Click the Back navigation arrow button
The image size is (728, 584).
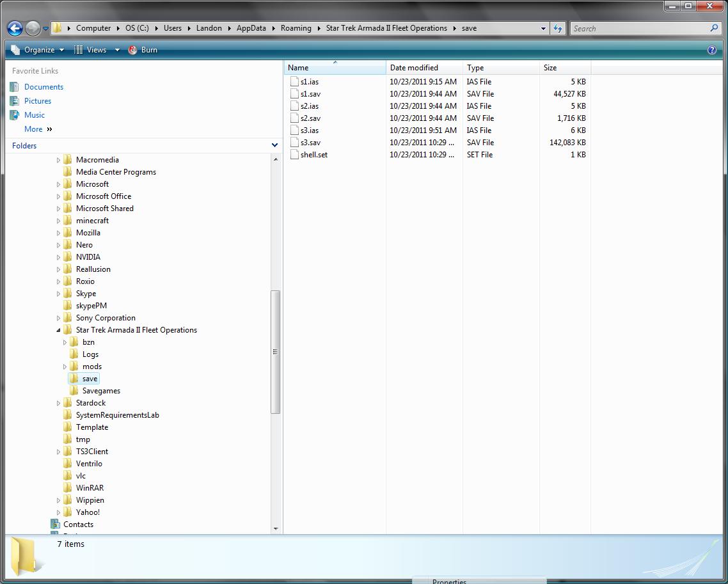[15, 28]
